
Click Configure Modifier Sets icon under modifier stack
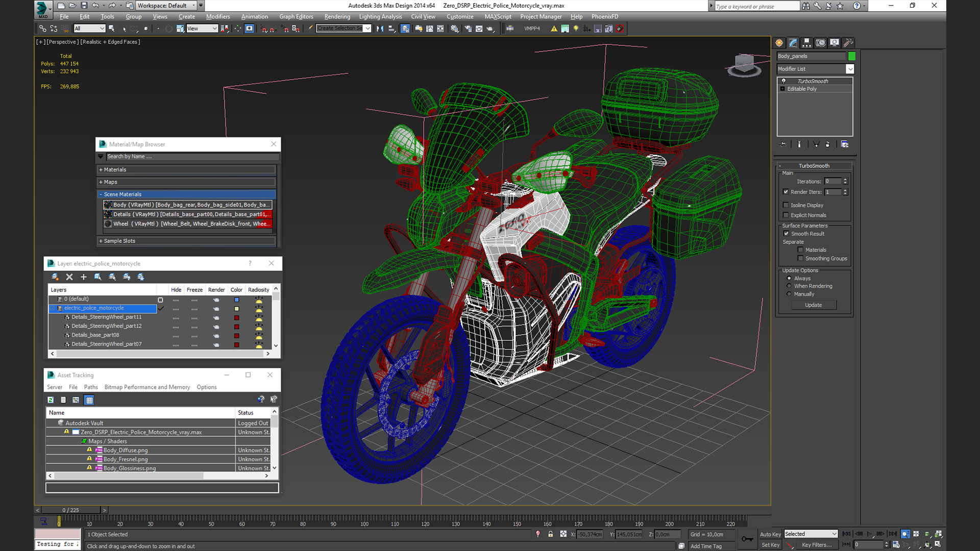[x=845, y=144]
